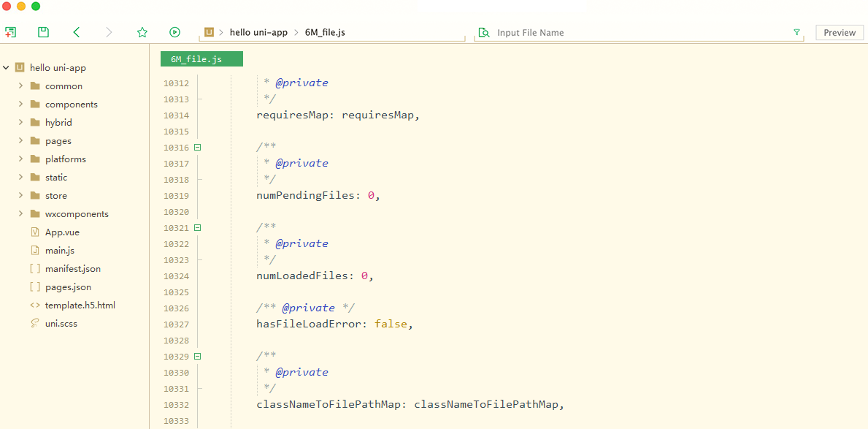
Task: Open manifest.json in the project tree
Action: point(72,270)
